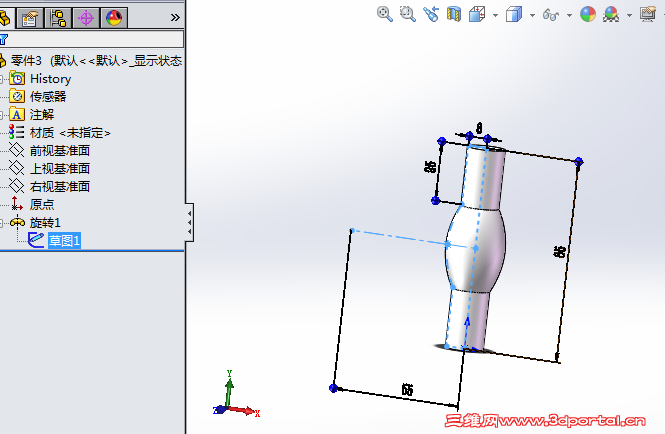The width and height of the screenshot is (665, 434).
Task: Expand the 注解 annotations node
Action: [1, 115]
